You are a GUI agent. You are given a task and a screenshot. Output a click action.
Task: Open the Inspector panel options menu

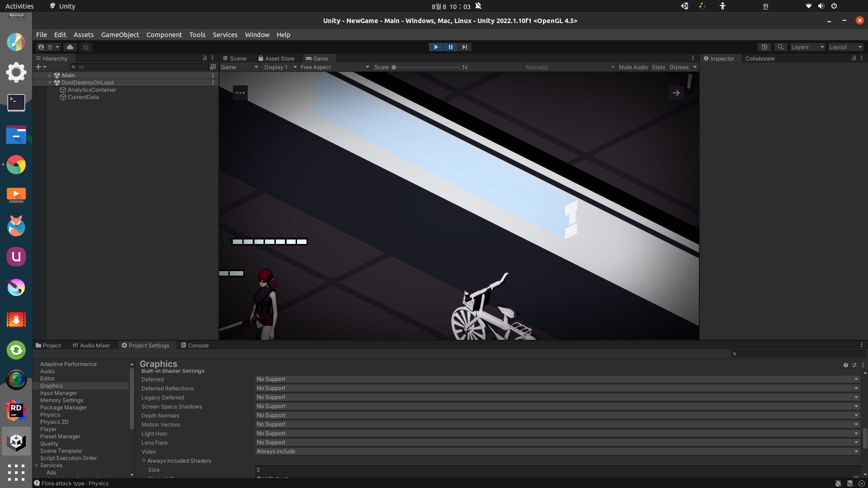(862, 58)
